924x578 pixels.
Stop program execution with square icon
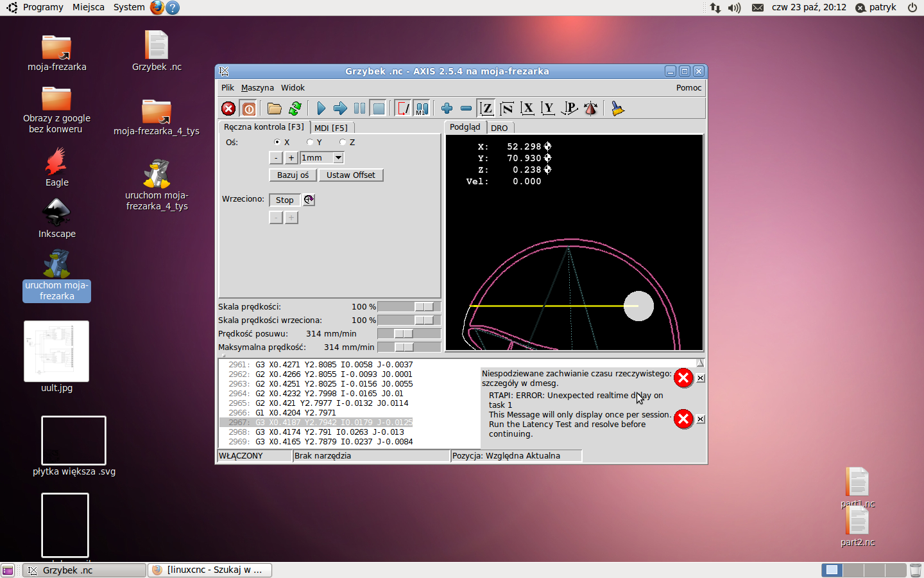coord(379,109)
